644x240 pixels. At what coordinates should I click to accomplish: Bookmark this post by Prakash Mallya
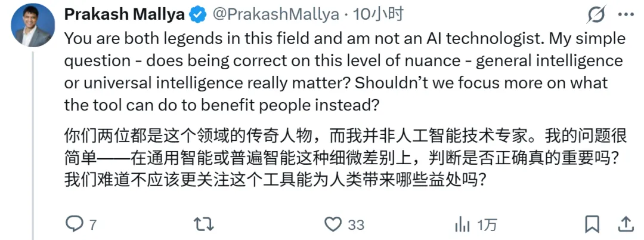point(592,224)
